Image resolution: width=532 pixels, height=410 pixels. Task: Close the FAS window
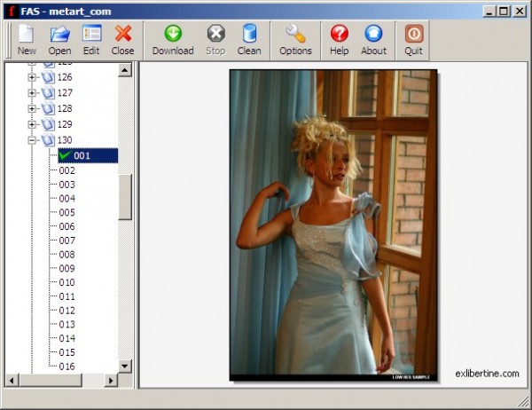tap(520, 12)
